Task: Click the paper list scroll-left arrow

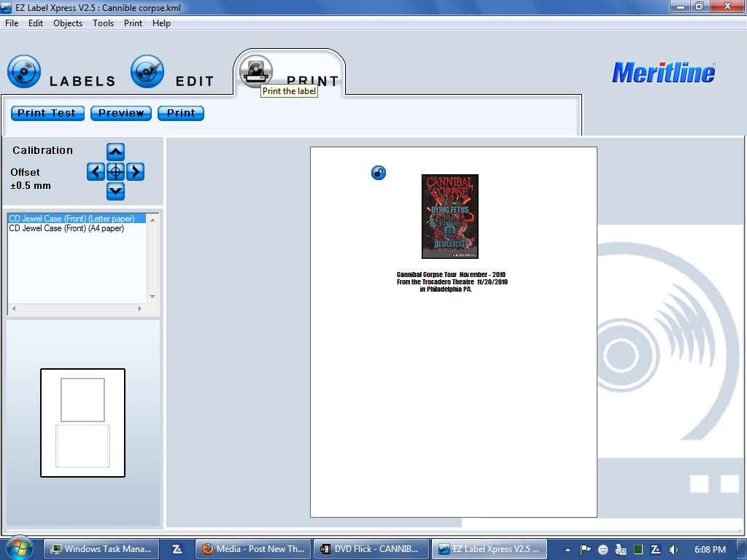Action: point(14,308)
